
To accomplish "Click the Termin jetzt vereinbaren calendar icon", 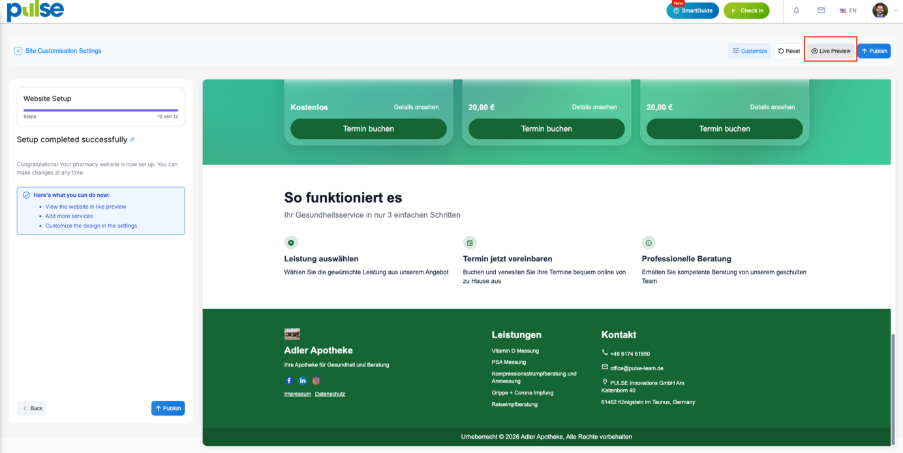I will click(469, 243).
